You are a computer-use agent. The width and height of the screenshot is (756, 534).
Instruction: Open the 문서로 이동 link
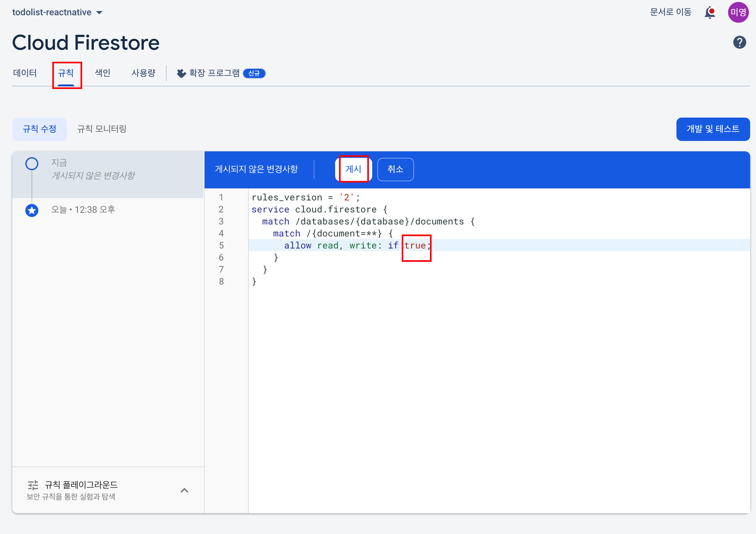pyautogui.click(x=670, y=12)
